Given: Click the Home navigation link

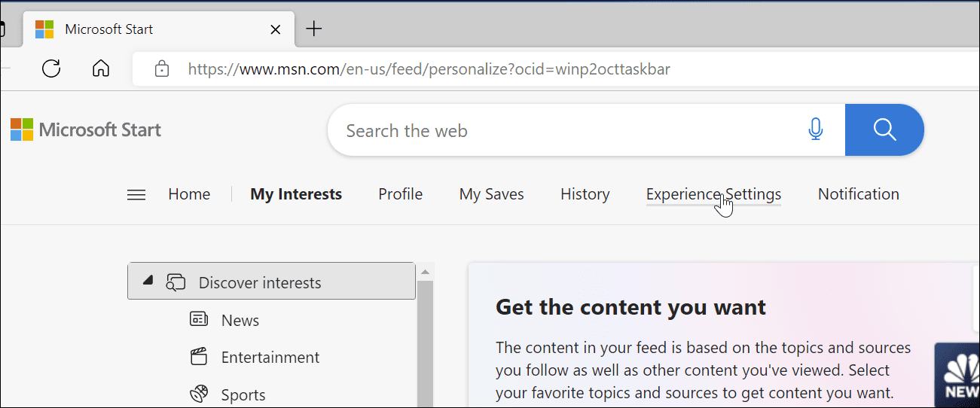Looking at the screenshot, I should (189, 194).
